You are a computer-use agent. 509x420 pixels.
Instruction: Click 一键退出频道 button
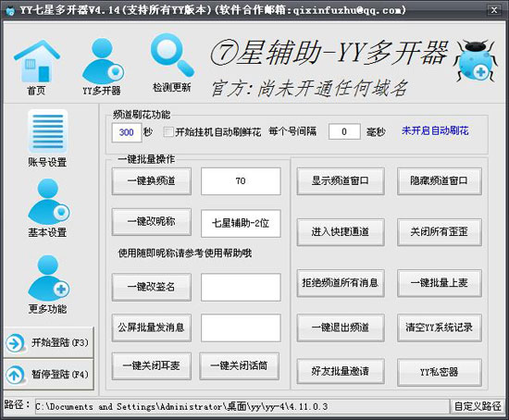click(x=341, y=327)
